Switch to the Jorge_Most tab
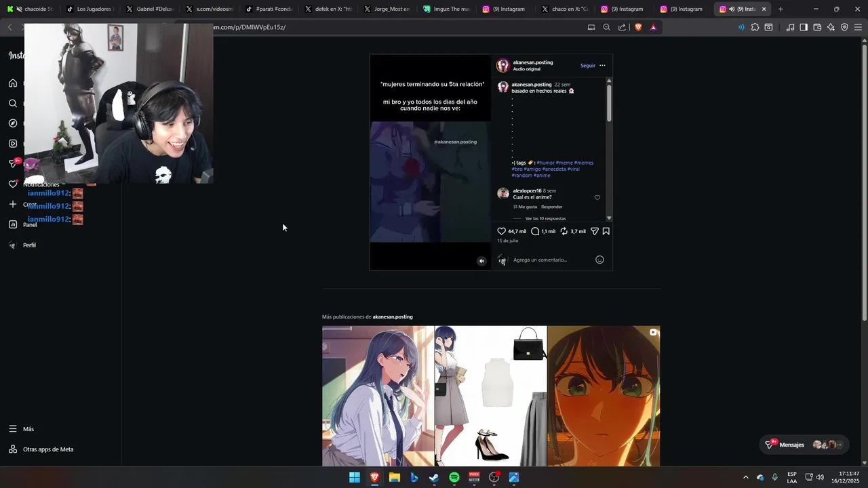 pyautogui.click(x=387, y=9)
